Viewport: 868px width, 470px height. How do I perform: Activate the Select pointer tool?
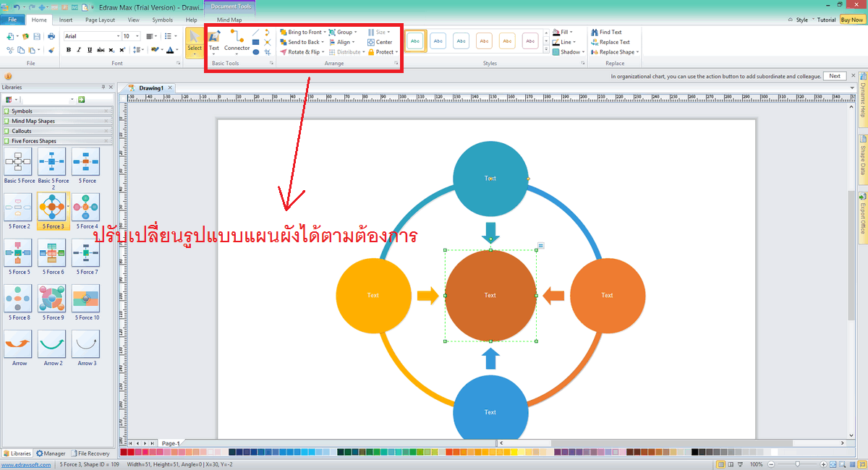pyautogui.click(x=195, y=42)
